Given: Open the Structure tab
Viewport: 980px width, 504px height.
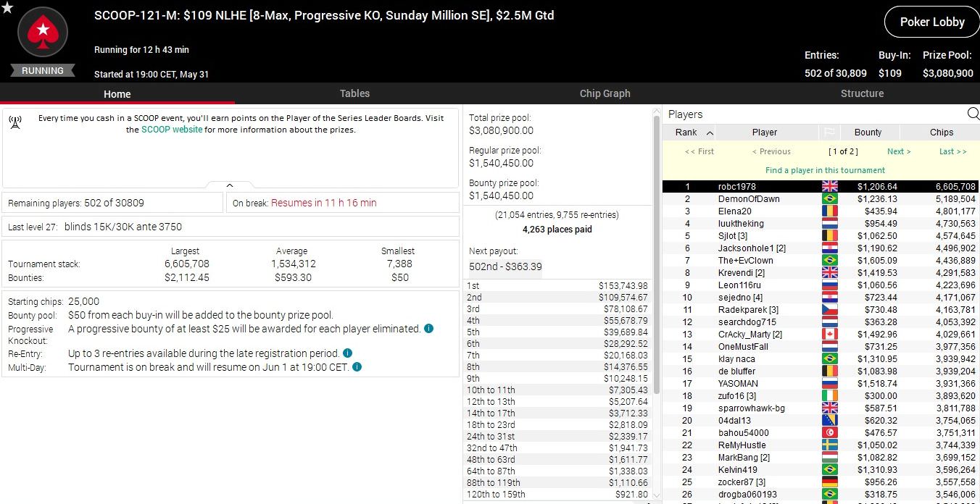Looking at the screenshot, I should pos(862,93).
